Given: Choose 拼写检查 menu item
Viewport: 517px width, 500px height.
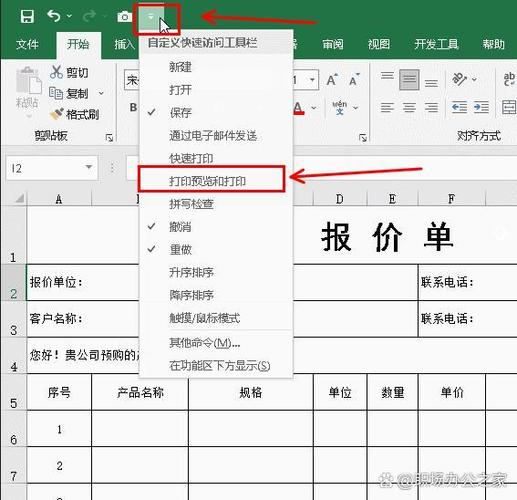Looking at the screenshot, I should click(216, 204).
